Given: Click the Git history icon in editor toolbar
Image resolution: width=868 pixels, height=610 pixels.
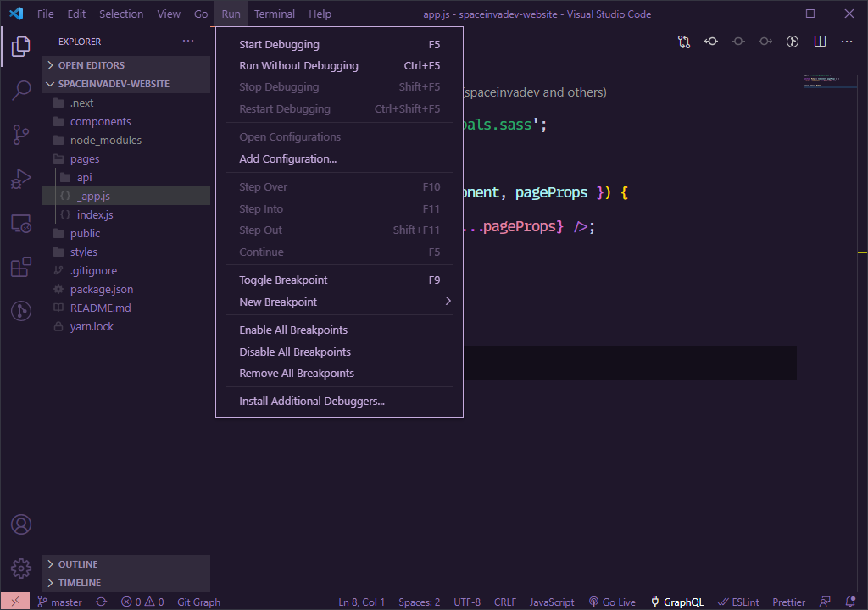Looking at the screenshot, I should coord(793,42).
